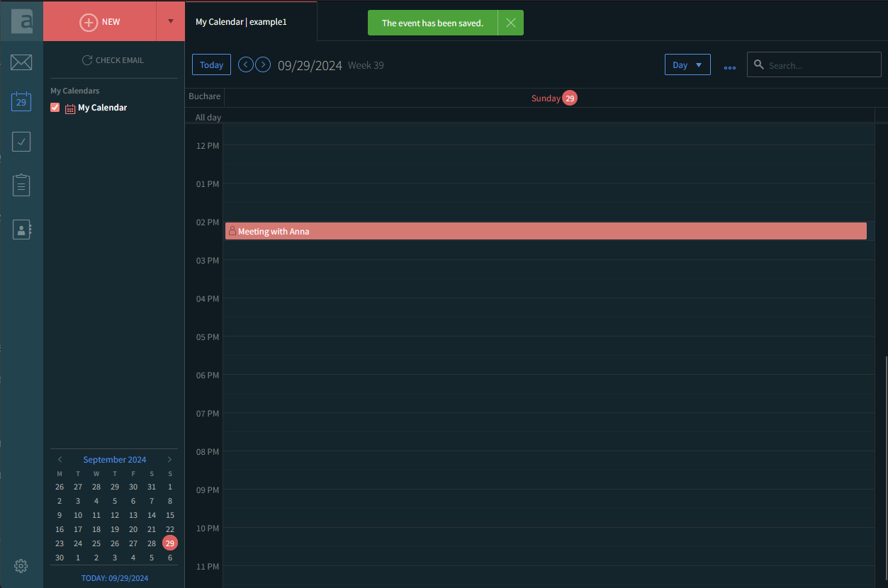Click the Today button
Viewport: 888px width, 588px height.
[211, 65]
